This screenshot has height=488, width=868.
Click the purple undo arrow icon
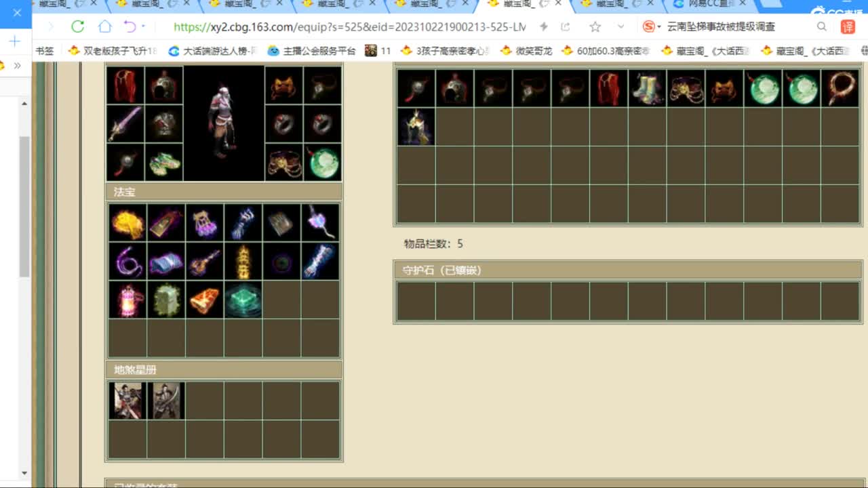tap(130, 26)
